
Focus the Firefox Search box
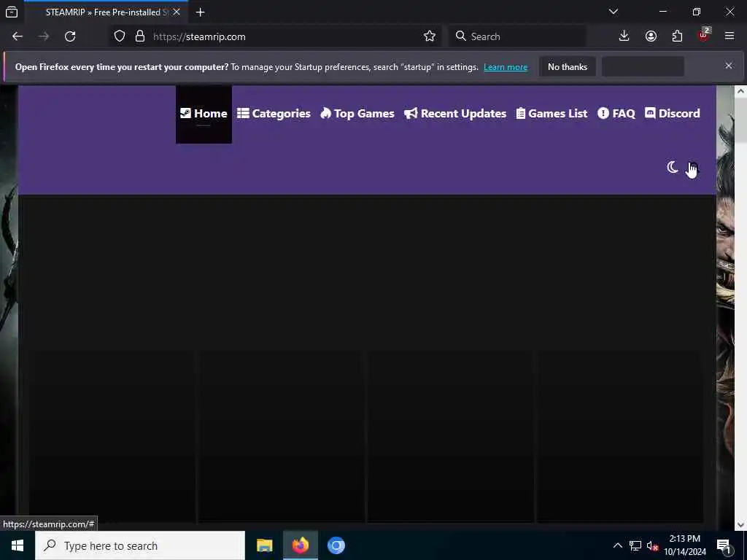click(517, 36)
